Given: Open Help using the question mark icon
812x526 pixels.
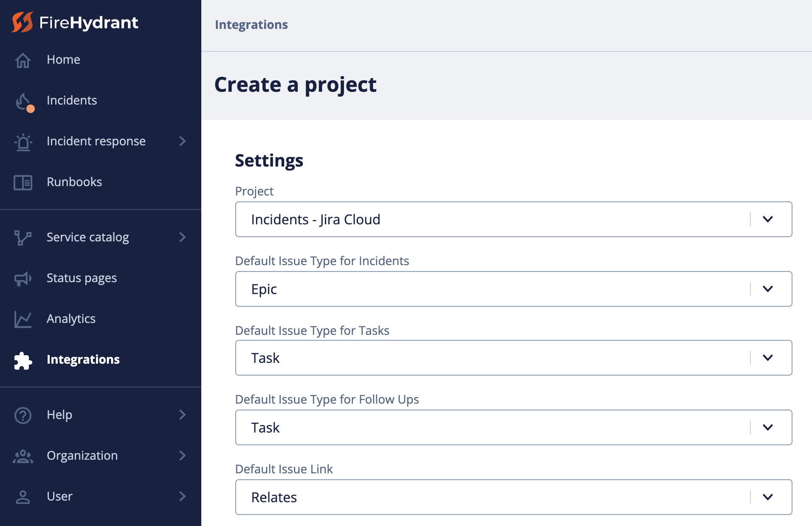Looking at the screenshot, I should click(x=23, y=415).
